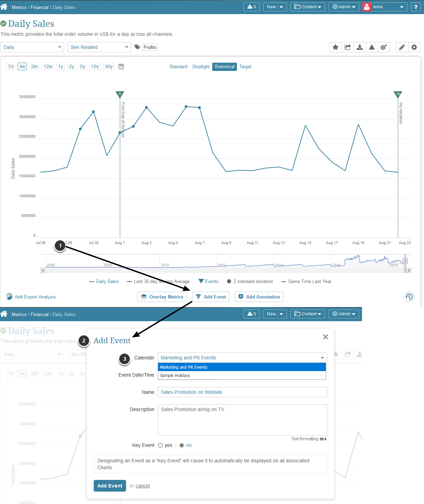Switch to Target chart view

tap(245, 66)
